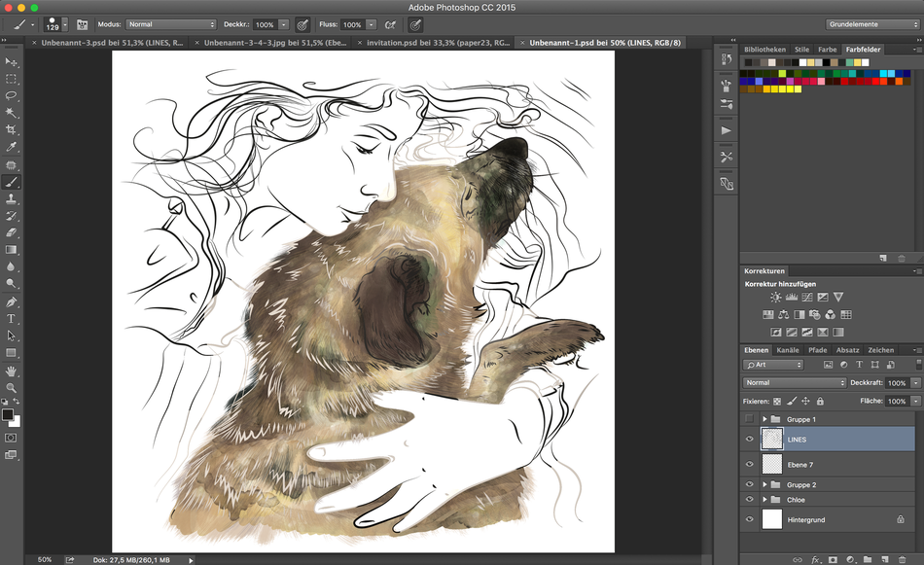Open the Deckkr. opacity slider dropdown
924x565 pixels.
[283, 24]
